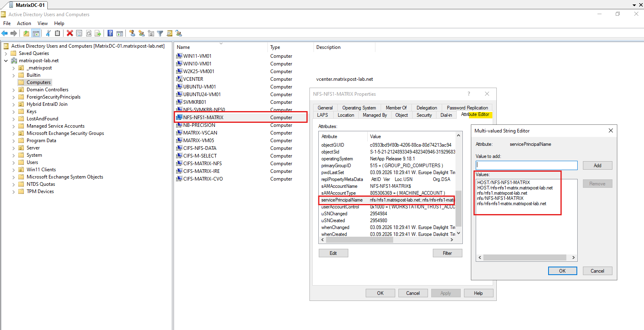Click OK in Multi-valued String Editor

pyautogui.click(x=562, y=271)
